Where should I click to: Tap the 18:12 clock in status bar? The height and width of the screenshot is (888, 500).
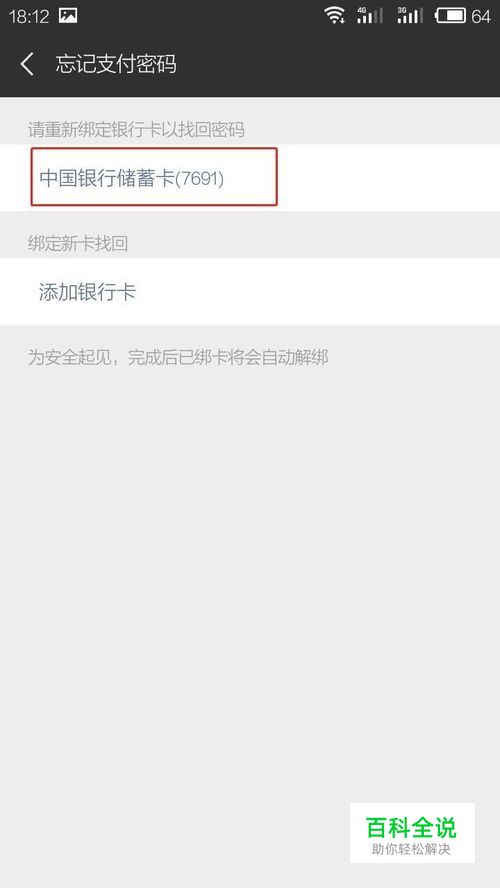point(29,16)
